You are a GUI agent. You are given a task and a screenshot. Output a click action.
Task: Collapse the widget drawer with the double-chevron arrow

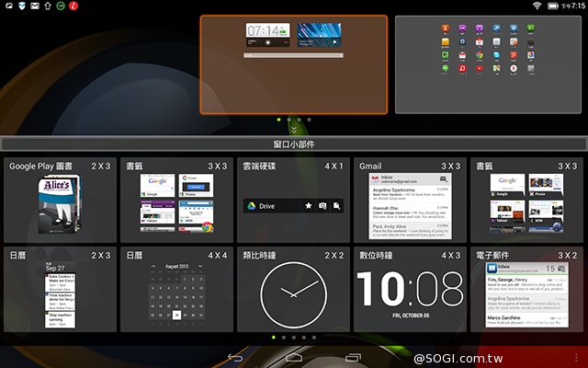coord(294,130)
